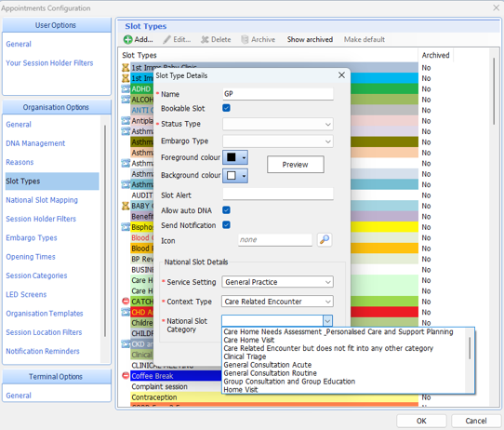Click red no-entry icon beside Coffee Break
Viewport: 504px width, 430px height.
[x=126, y=375]
